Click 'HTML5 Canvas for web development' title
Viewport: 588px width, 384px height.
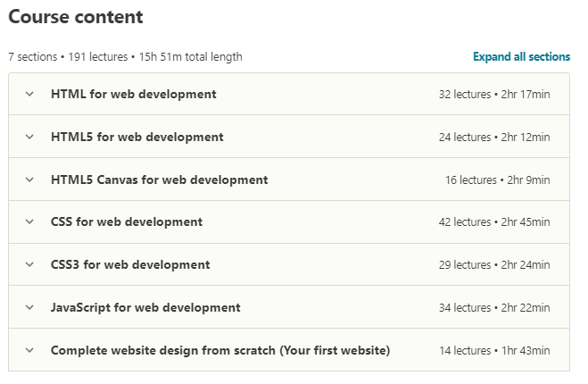159,179
